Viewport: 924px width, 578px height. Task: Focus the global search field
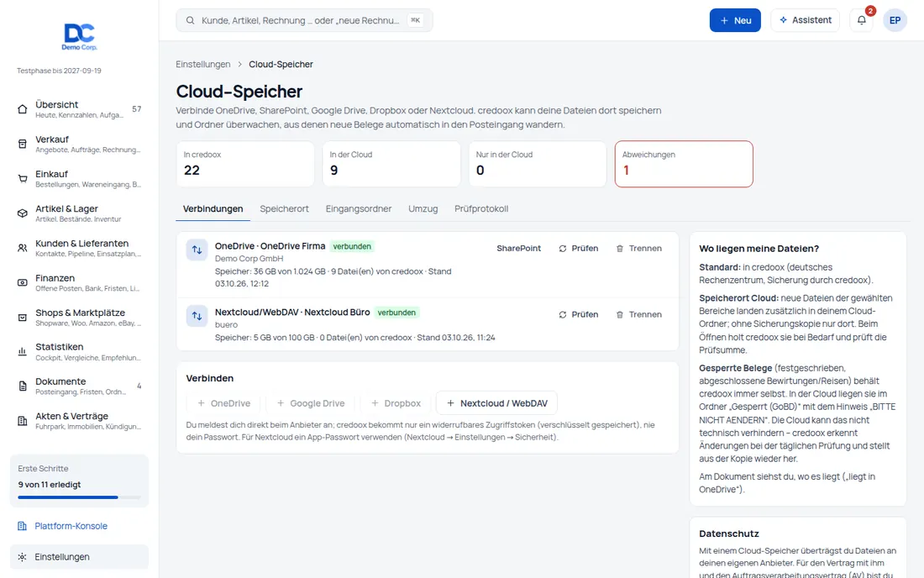304,20
